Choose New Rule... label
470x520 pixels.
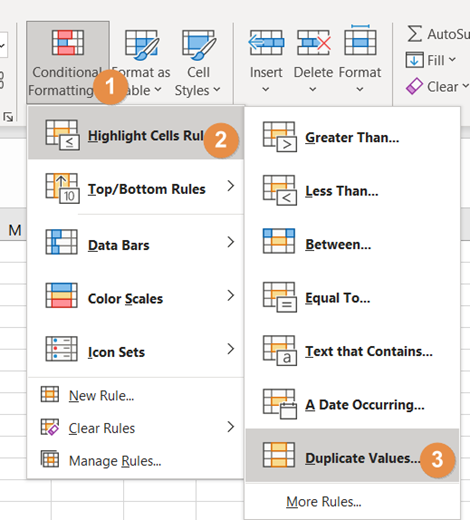[101, 395]
